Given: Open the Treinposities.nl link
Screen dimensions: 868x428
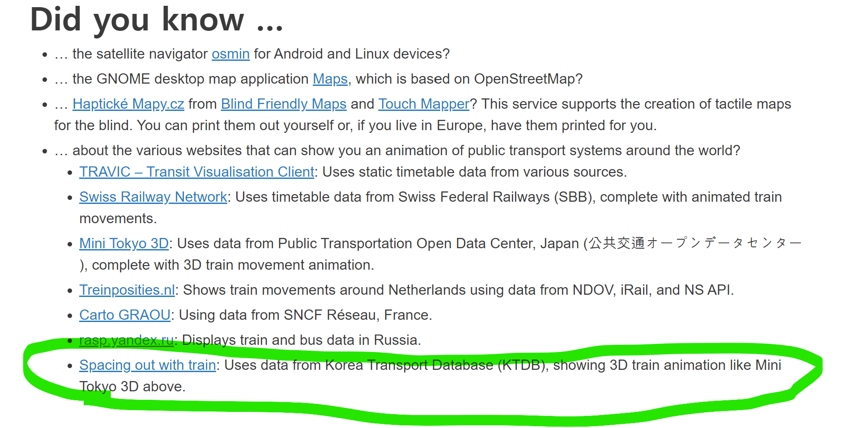Looking at the screenshot, I should point(127,290).
